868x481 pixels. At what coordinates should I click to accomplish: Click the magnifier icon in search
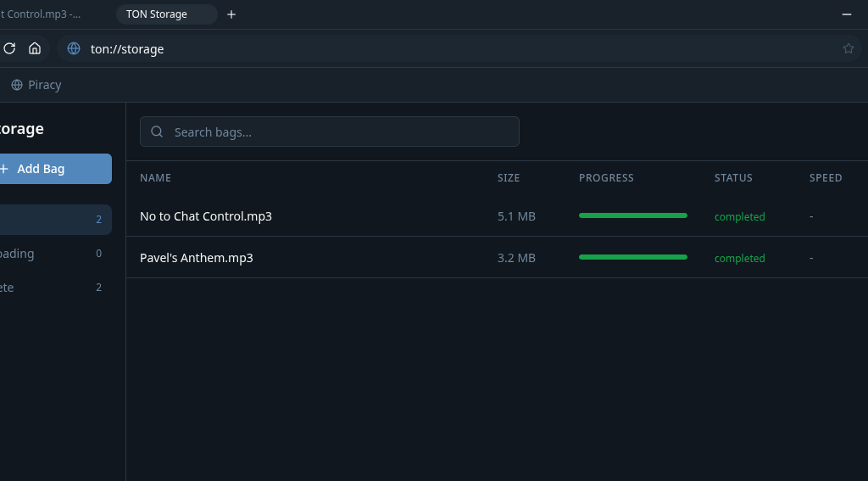tap(157, 132)
